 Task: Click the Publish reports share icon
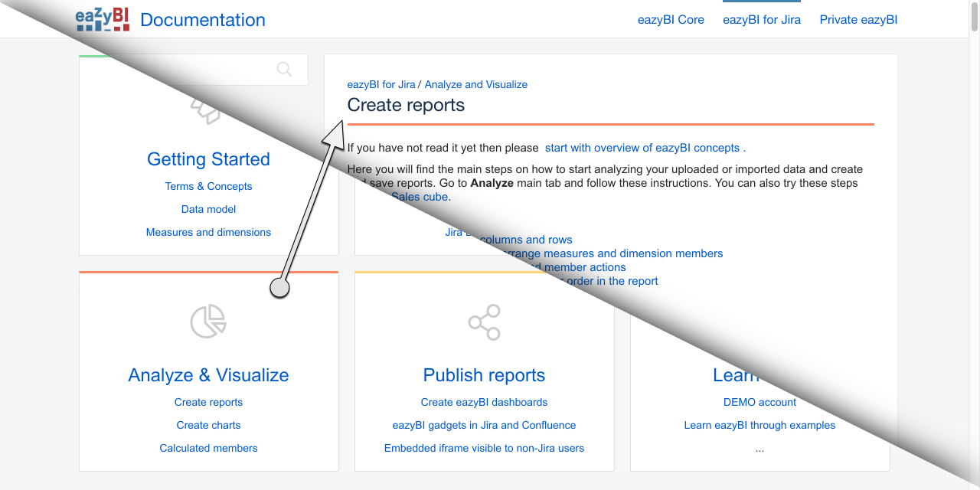click(485, 322)
